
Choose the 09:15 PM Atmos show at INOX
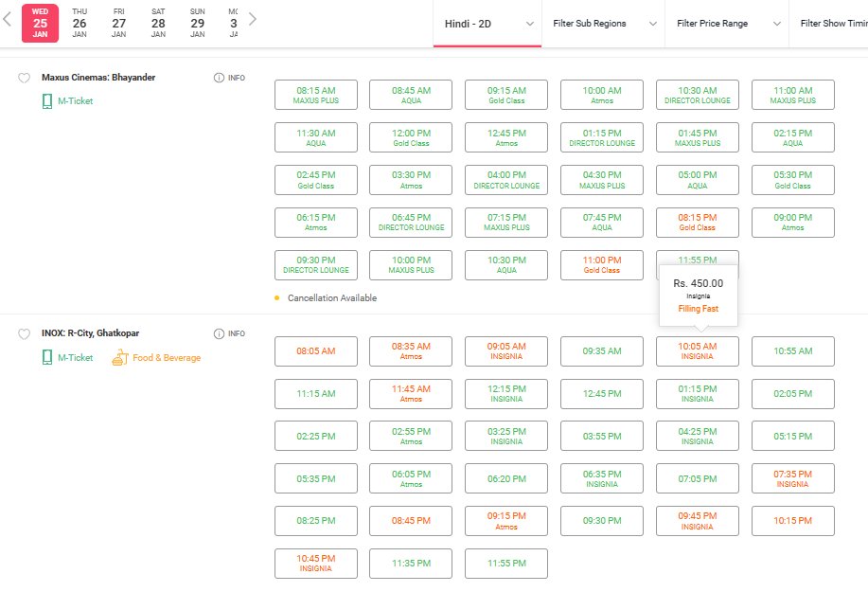tap(506, 521)
